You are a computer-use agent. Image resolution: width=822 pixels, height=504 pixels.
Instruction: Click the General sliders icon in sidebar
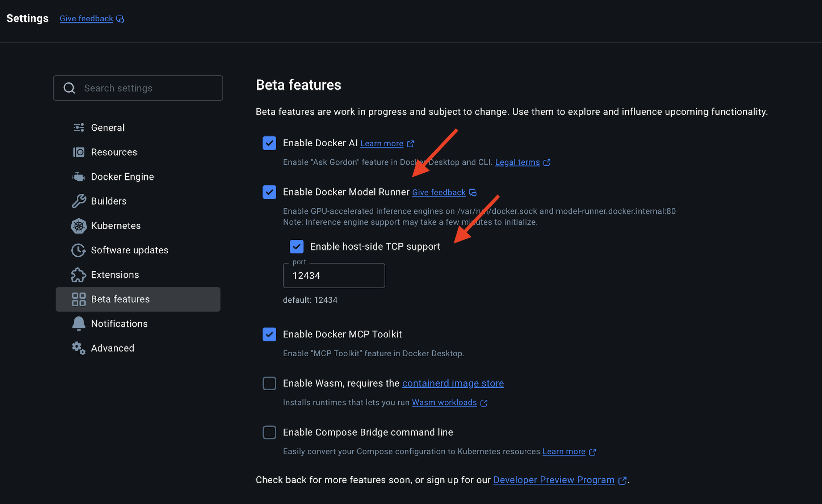click(79, 127)
